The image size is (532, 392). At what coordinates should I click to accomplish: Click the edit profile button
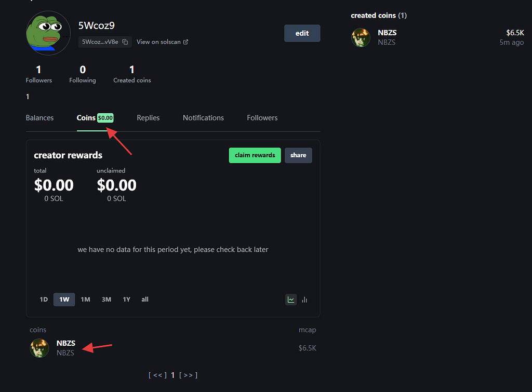point(302,33)
